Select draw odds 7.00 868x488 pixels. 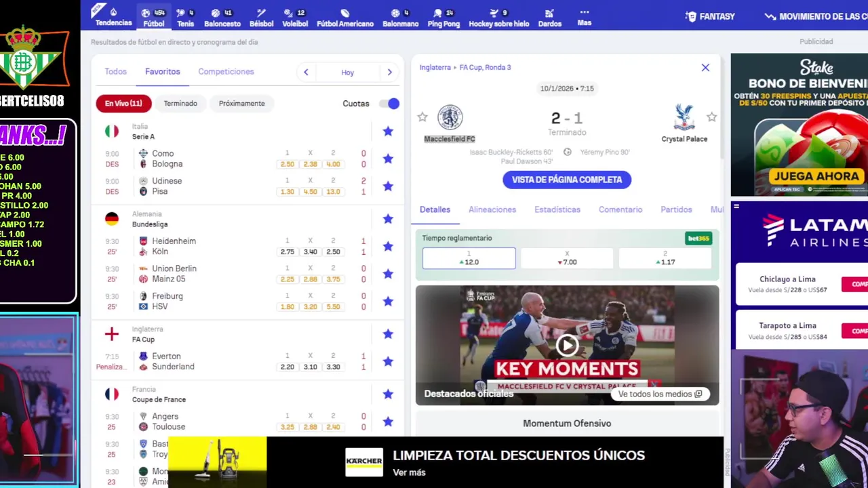coord(567,258)
